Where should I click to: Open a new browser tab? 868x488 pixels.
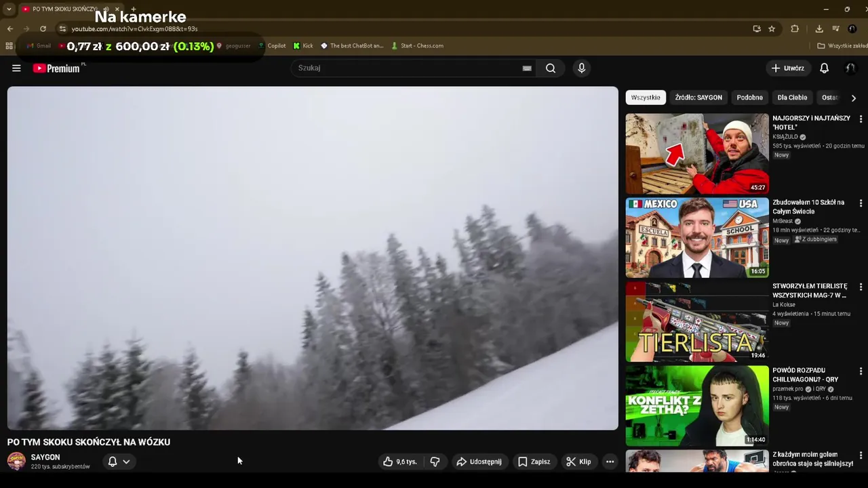coord(133,9)
